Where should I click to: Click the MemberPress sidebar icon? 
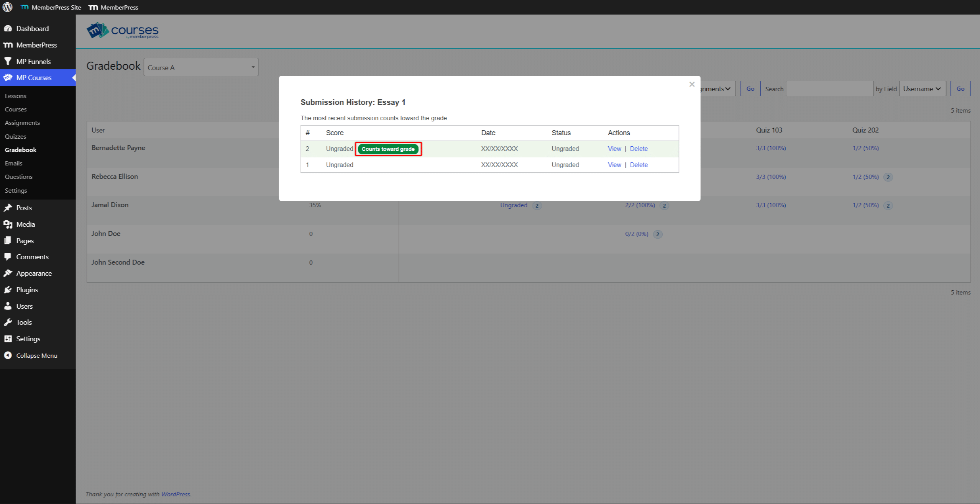coord(8,45)
